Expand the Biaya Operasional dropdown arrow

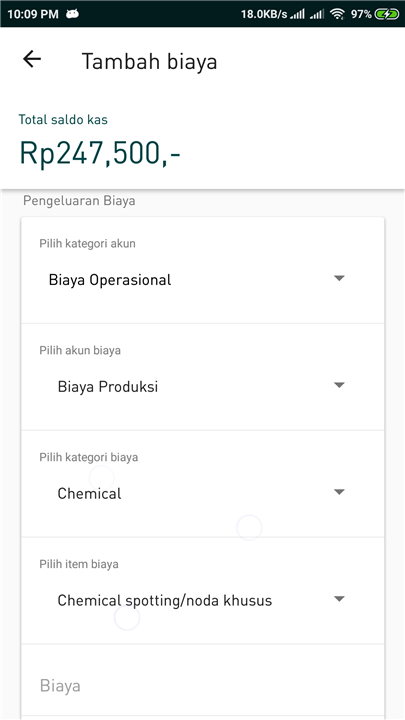[339, 278]
